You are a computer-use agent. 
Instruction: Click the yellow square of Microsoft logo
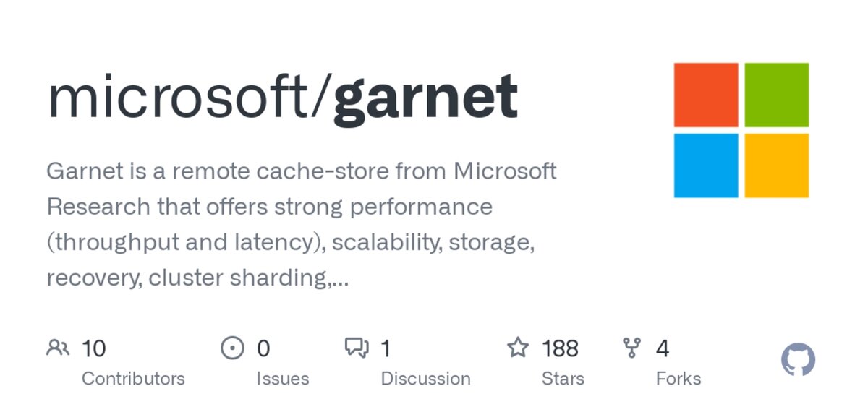[x=777, y=166]
